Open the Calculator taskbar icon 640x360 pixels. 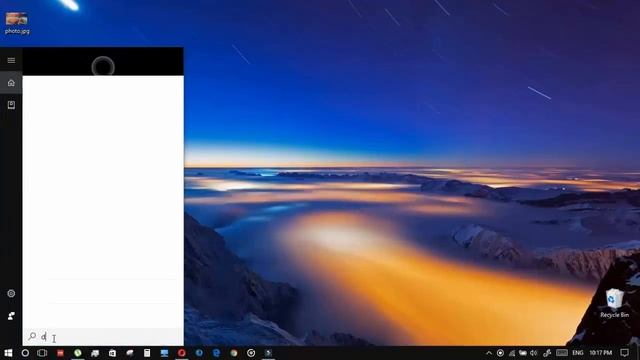147,353
